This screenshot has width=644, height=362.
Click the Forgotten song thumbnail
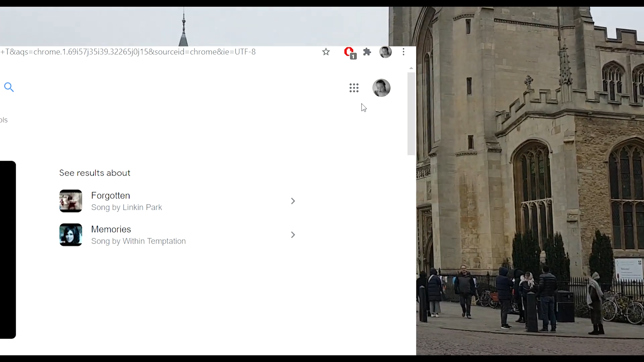point(71,201)
